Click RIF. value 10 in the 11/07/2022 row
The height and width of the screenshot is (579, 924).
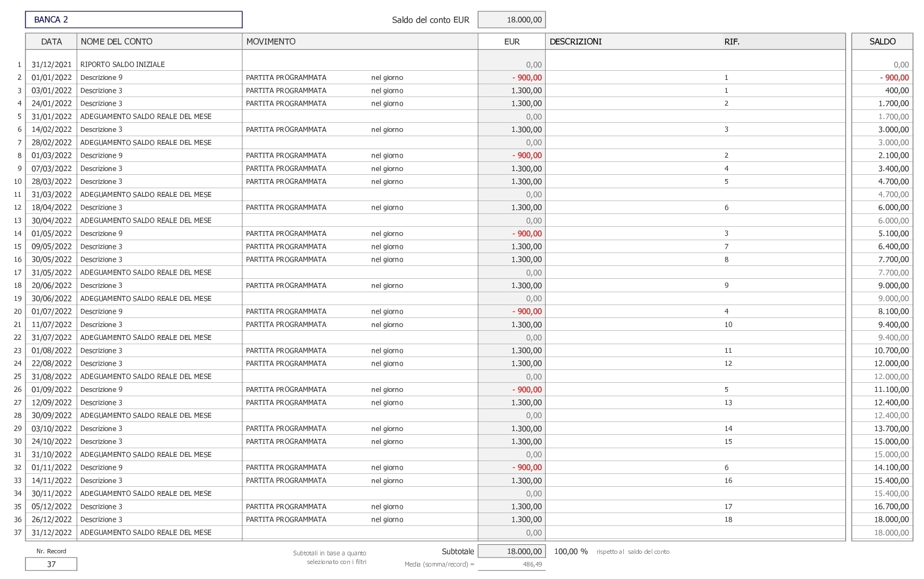(x=728, y=324)
